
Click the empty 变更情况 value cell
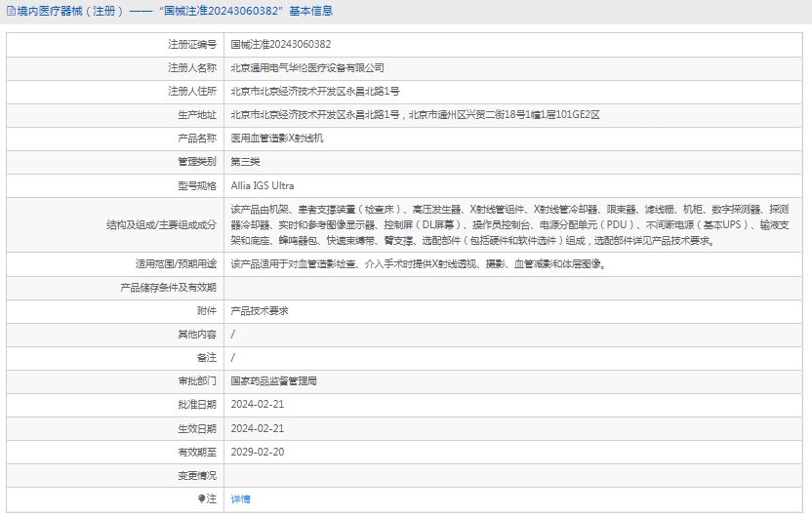[x=515, y=475]
